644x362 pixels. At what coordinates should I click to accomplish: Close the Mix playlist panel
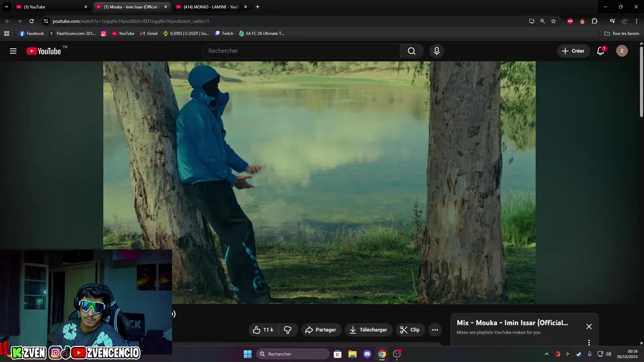(x=589, y=326)
